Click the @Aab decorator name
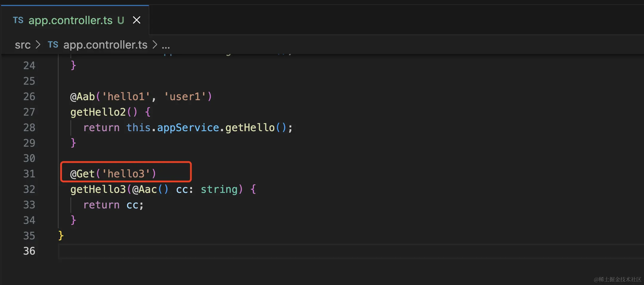 [83, 97]
